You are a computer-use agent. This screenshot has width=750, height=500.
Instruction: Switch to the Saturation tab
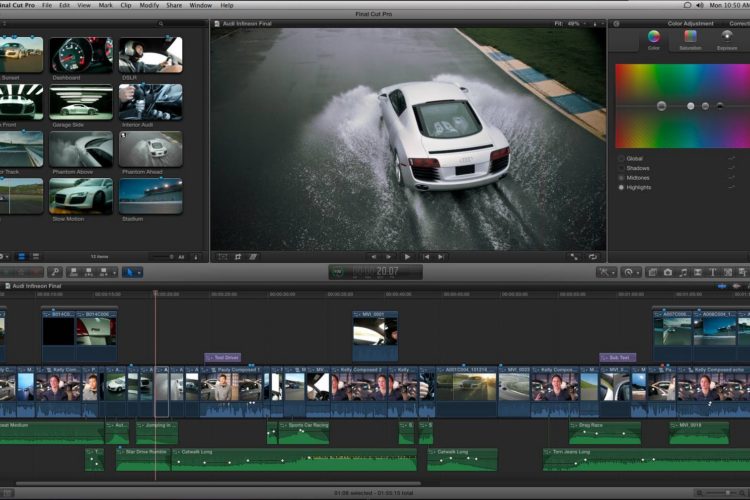pos(690,38)
